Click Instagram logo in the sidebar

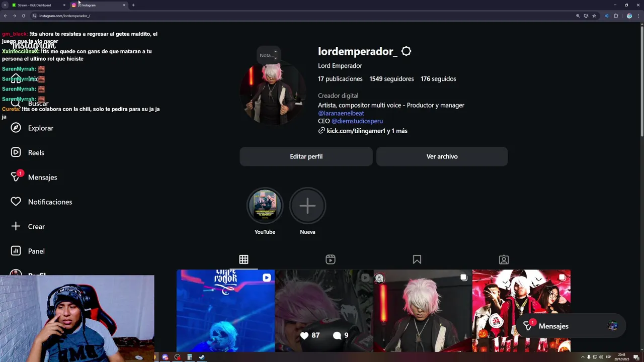(x=33, y=46)
